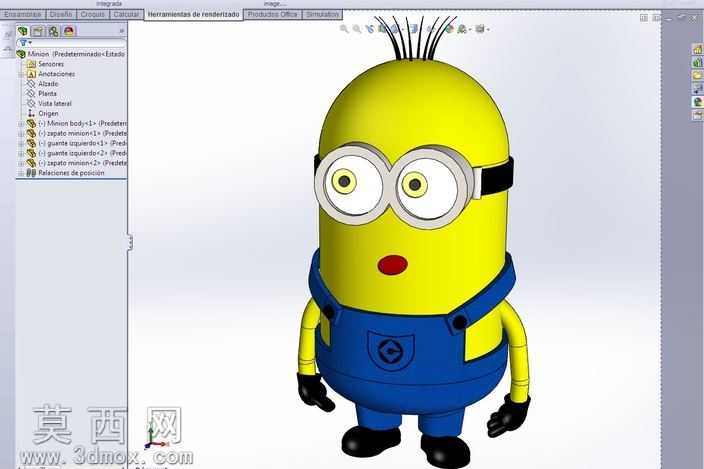Screen dimensions: 704x469
Task: Click the tree filter input field
Action: pyautogui.click(x=71, y=43)
